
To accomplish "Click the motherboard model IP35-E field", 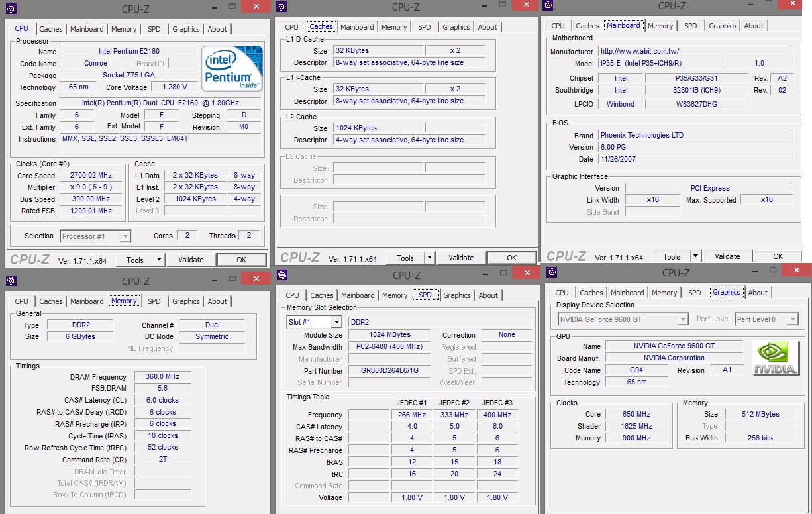I will click(x=660, y=64).
